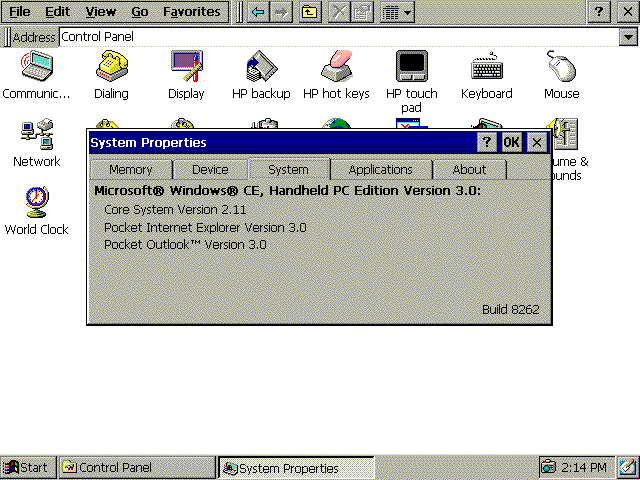Click the System Properties help button
The height and width of the screenshot is (480, 640).
pyautogui.click(x=487, y=142)
